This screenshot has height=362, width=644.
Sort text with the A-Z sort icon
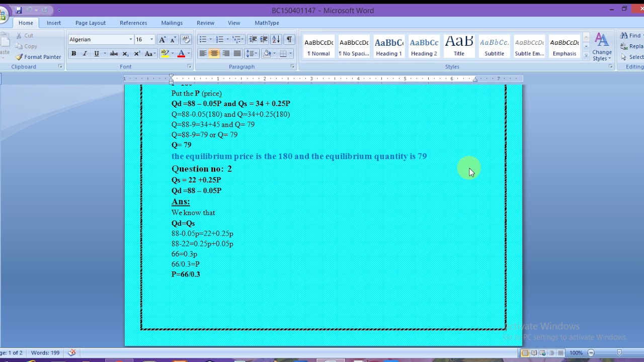coord(276,40)
